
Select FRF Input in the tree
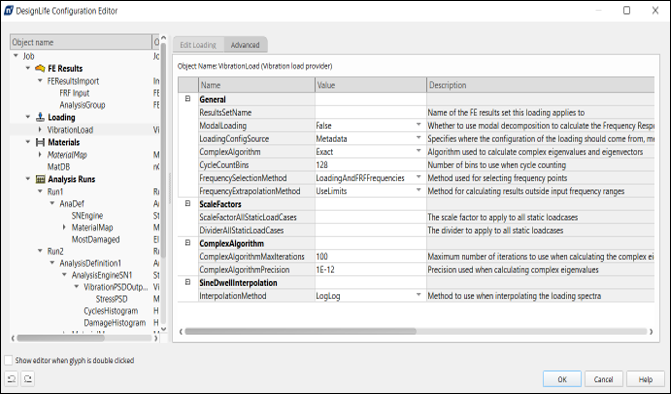point(74,93)
